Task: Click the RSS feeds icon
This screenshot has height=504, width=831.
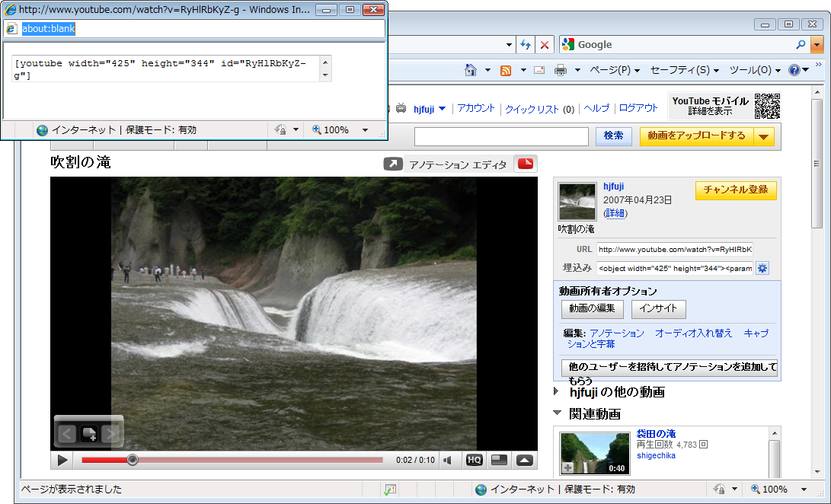Action: (x=506, y=71)
